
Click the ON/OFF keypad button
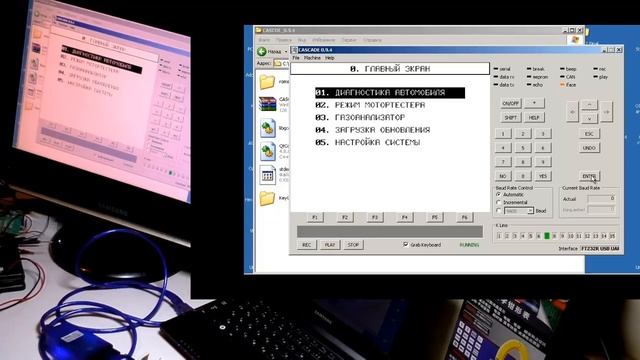point(511,103)
